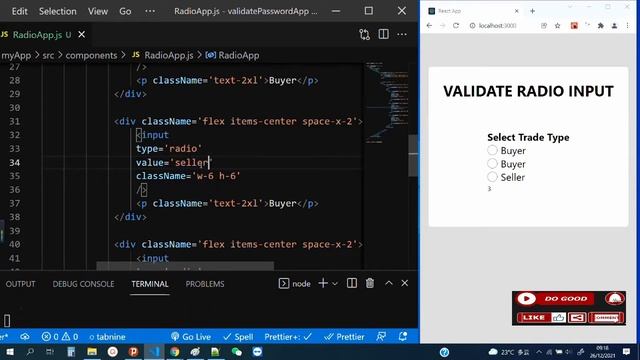Open the Selection menu

point(58,11)
